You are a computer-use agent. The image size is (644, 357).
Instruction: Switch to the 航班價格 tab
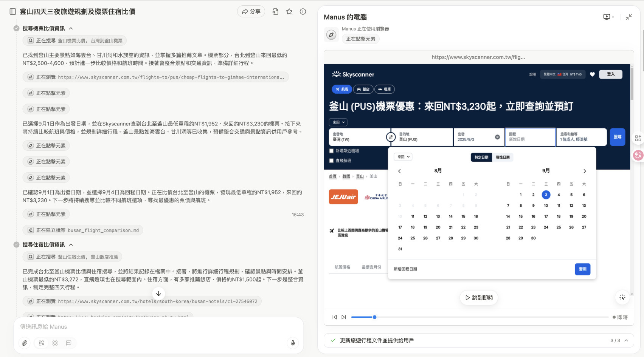point(343,267)
